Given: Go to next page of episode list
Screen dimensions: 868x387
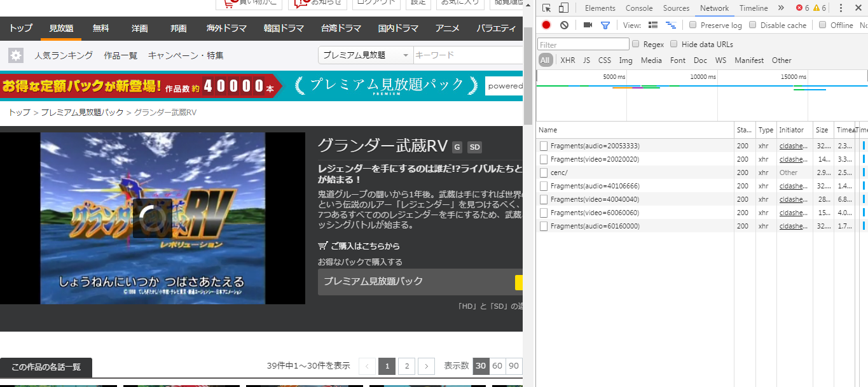Looking at the screenshot, I should tap(427, 366).
